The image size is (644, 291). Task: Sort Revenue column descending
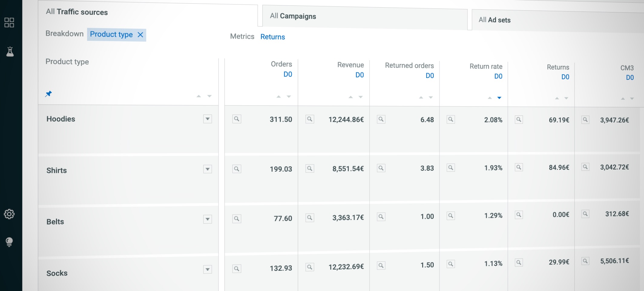click(x=361, y=97)
